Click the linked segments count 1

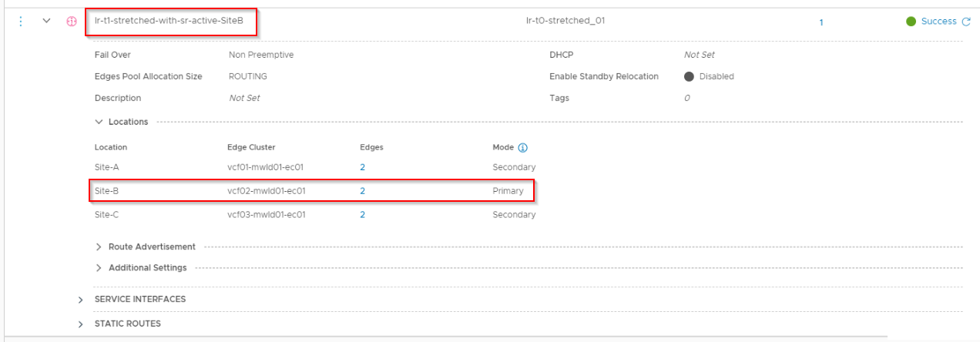tap(821, 22)
